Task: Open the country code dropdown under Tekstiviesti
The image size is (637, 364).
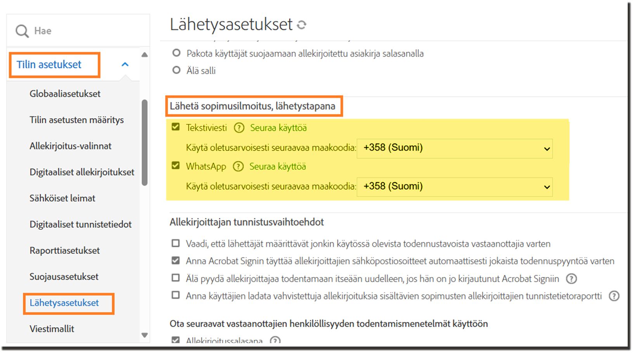Action: (455, 148)
